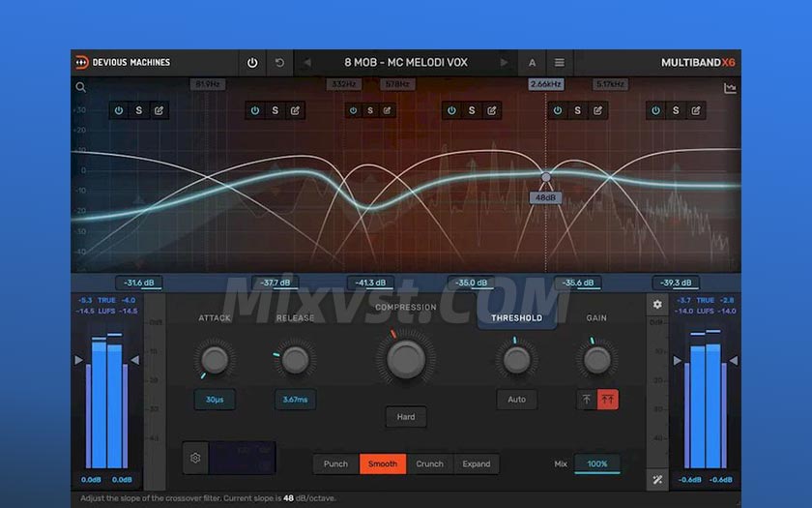
Task: Select the Punch compression mode
Action: pos(335,463)
